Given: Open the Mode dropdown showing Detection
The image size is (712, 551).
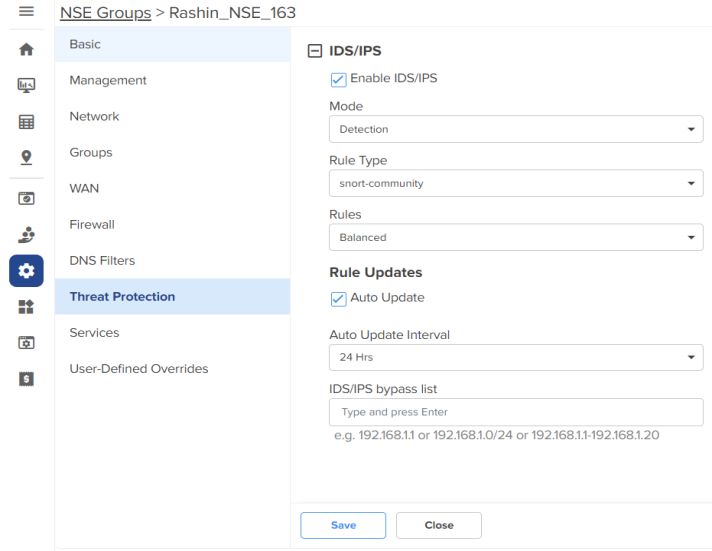Looking at the screenshot, I should click(516, 129).
